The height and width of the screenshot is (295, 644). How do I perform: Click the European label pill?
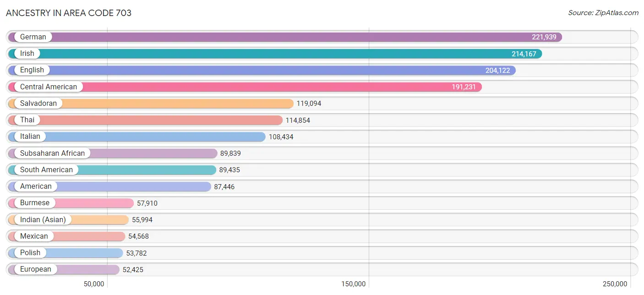point(36,269)
